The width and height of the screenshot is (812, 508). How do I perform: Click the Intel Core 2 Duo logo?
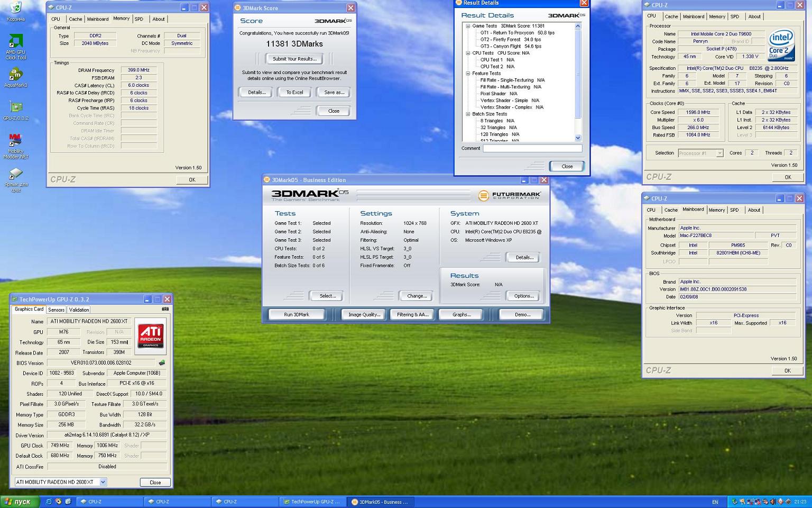[781, 44]
